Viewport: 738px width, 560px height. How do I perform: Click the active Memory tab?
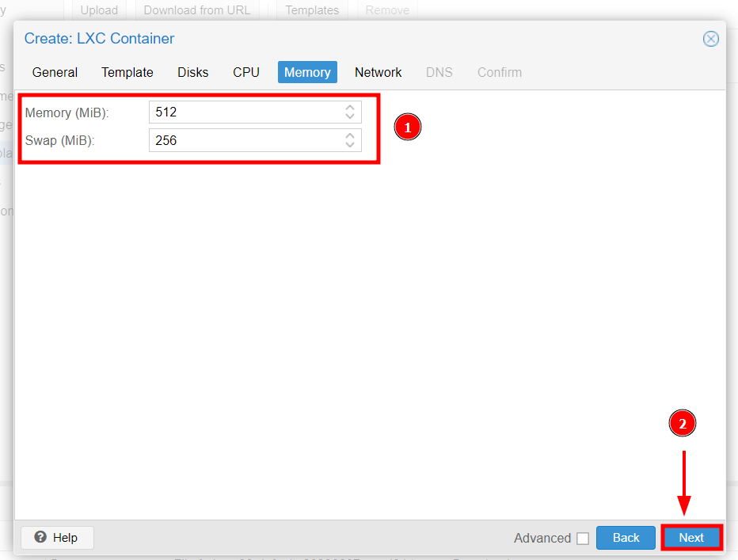click(x=307, y=72)
